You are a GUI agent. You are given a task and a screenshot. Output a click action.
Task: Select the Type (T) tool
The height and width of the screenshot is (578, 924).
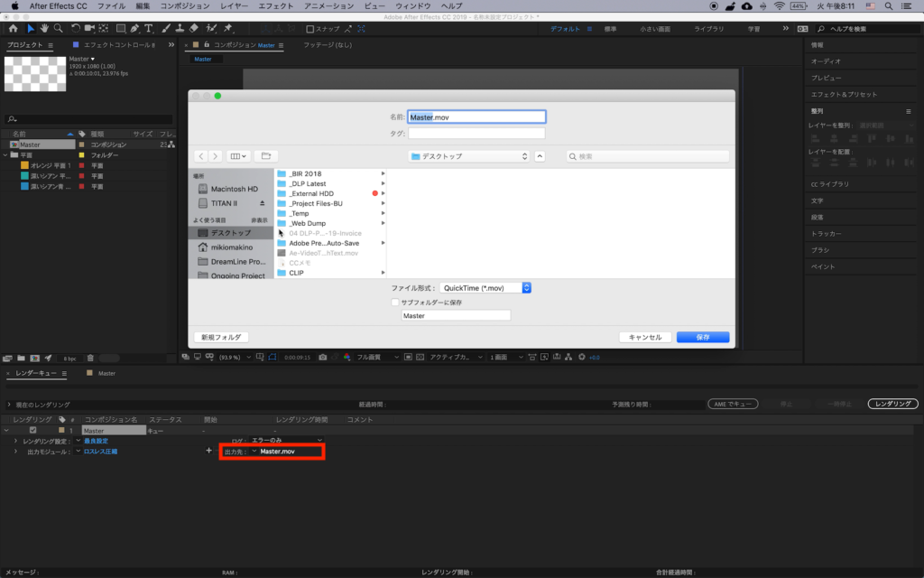click(148, 29)
